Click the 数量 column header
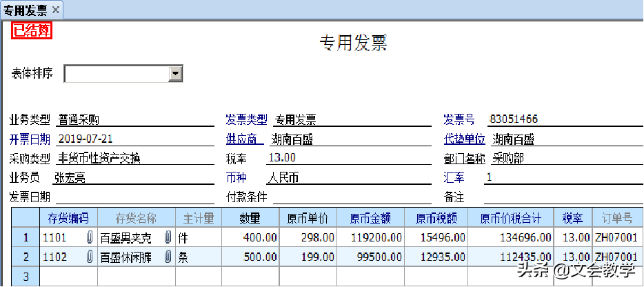Viewport: 644px width, 287px height. [x=250, y=218]
